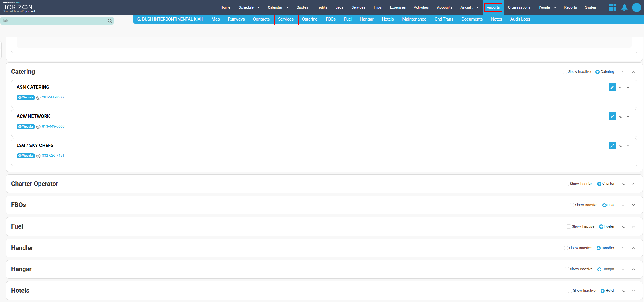Enable Show Inactive for Catering
The height and width of the screenshot is (302, 644).
point(565,72)
